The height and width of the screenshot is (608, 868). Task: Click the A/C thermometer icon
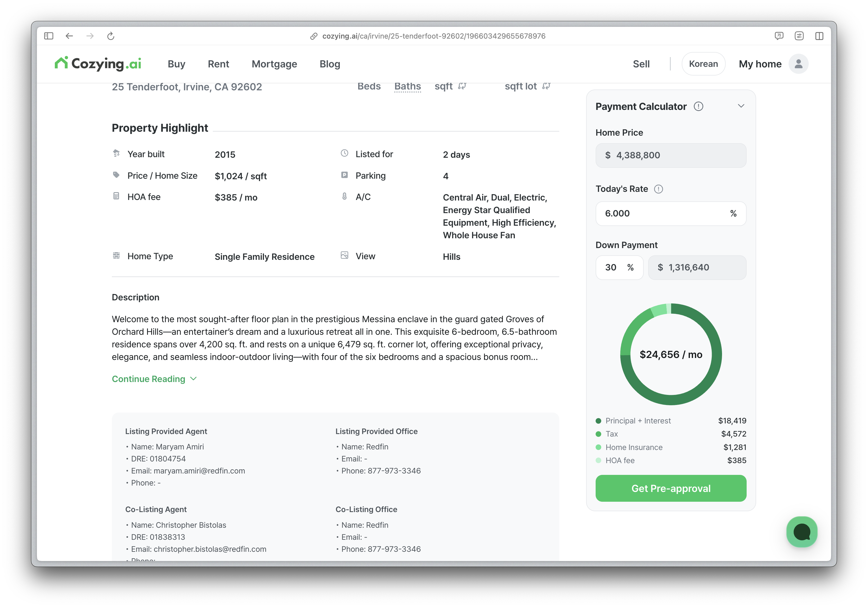click(x=345, y=196)
